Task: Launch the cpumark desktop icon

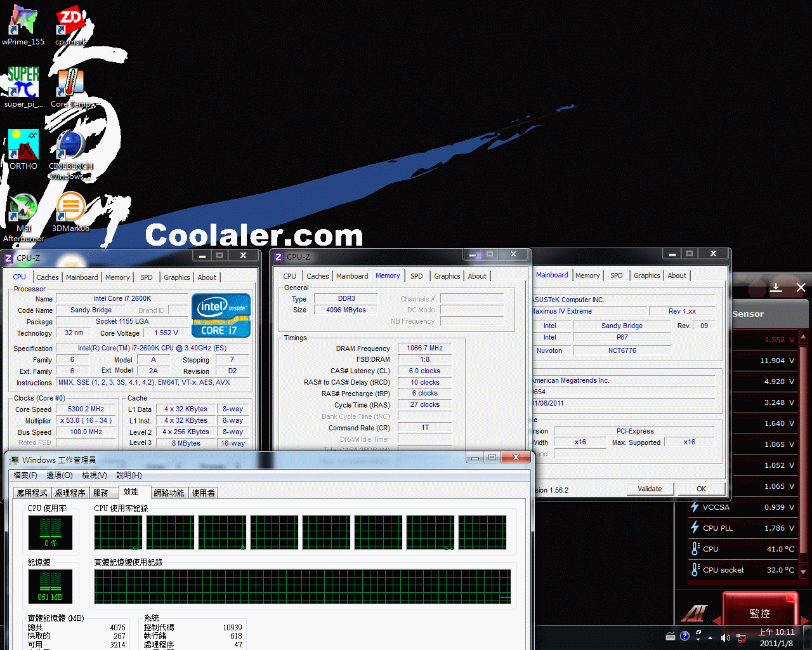Action: 70,25
